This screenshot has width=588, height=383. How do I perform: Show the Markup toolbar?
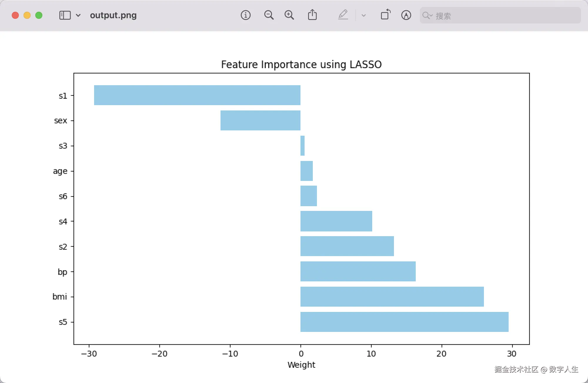406,15
